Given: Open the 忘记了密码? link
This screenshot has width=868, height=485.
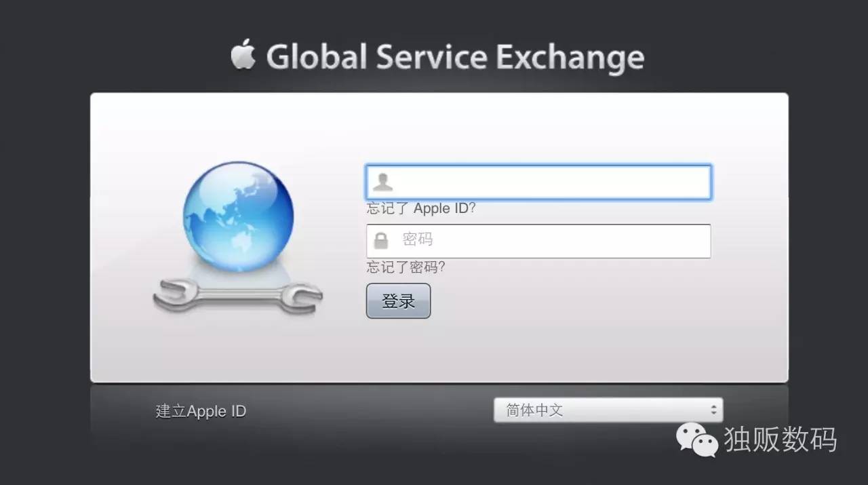Looking at the screenshot, I should click(x=406, y=267).
